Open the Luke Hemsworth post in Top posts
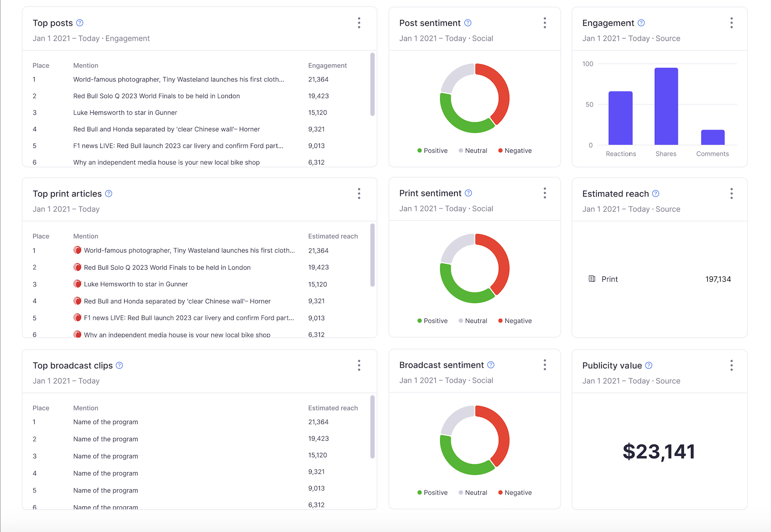The image size is (771, 532). pyautogui.click(x=125, y=113)
